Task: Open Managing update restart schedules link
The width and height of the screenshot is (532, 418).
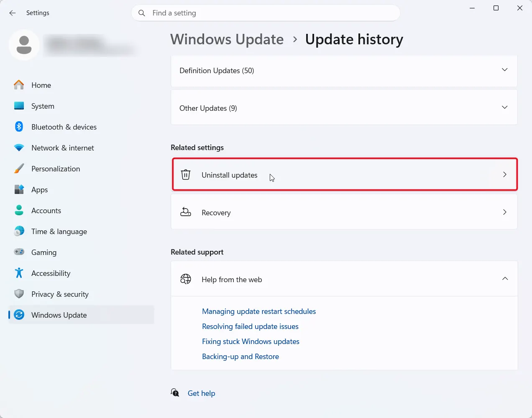Action: click(x=259, y=311)
